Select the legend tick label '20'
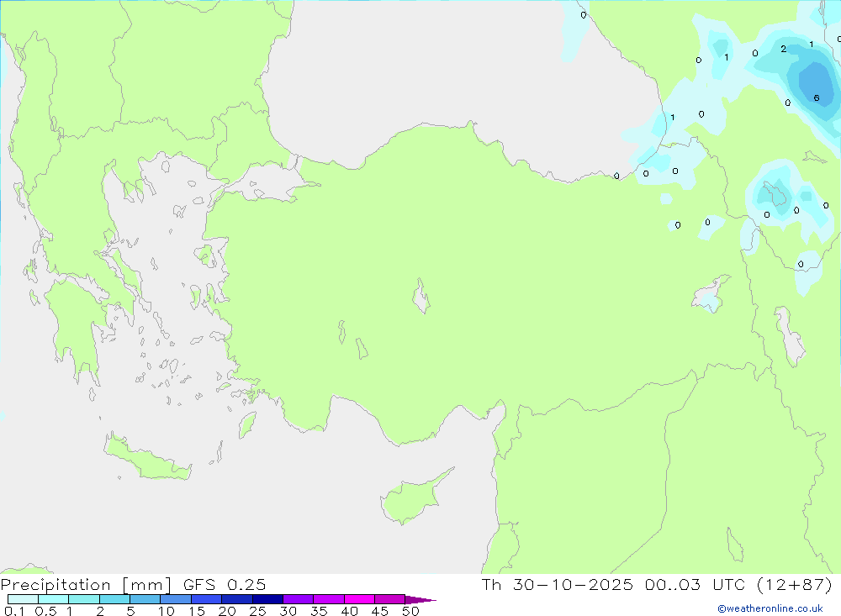Screen dimensions: 841x616 (x=227, y=611)
